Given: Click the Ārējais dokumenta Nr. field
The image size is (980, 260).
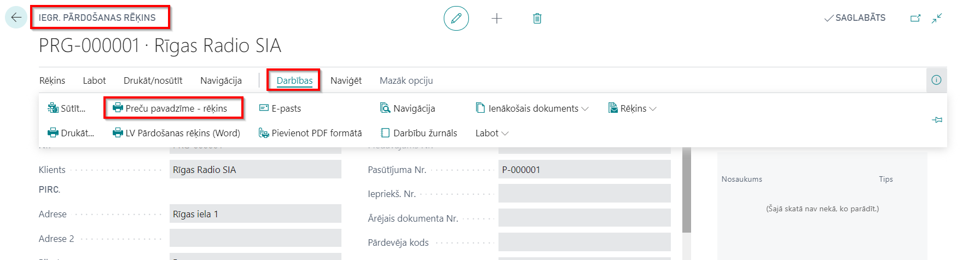Looking at the screenshot, I should pyautogui.click(x=584, y=218).
